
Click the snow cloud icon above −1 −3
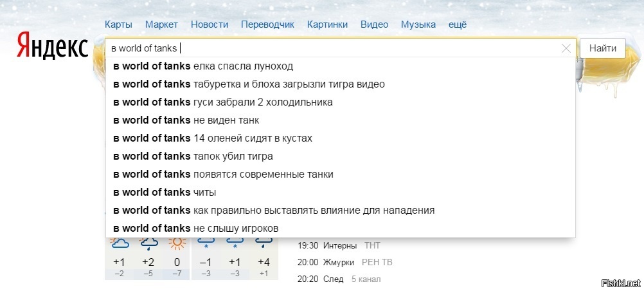206,243
